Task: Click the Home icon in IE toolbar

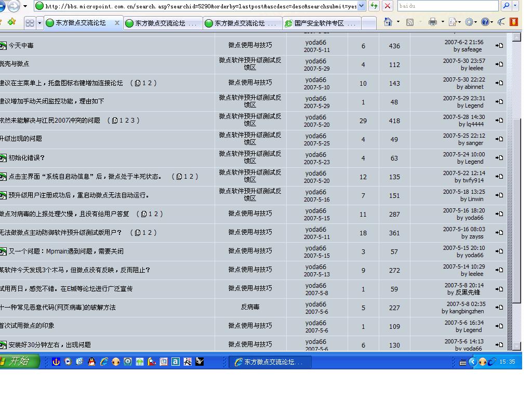Action: click(388, 22)
